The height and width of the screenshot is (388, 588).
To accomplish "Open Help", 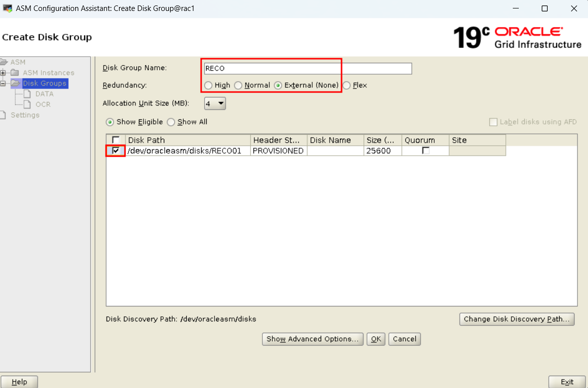I will 19,382.
